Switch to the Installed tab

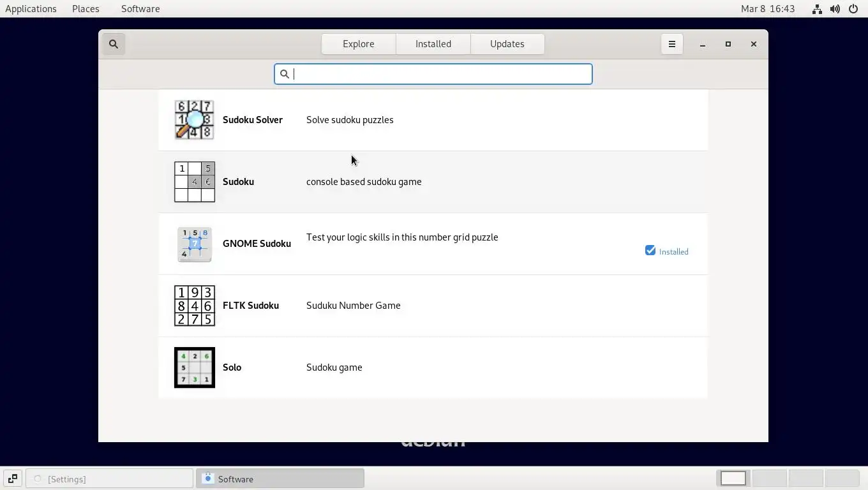[433, 44]
